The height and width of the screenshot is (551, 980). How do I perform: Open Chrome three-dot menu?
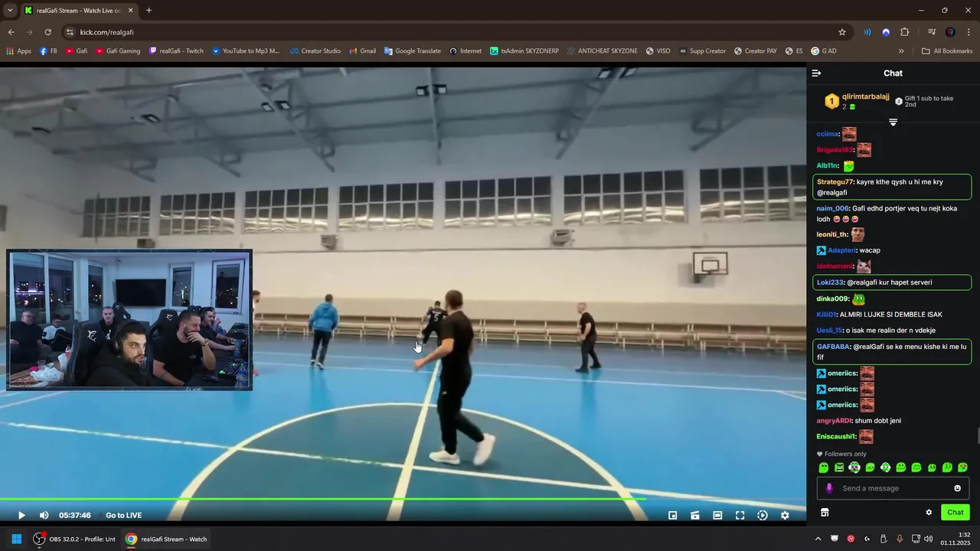[969, 32]
